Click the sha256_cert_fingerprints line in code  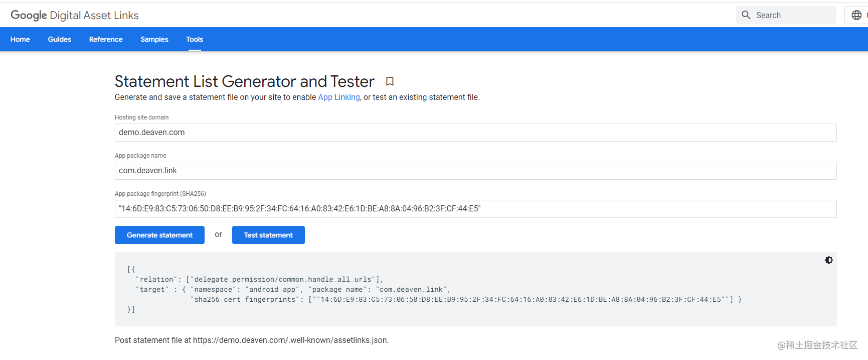[x=466, y=299]
